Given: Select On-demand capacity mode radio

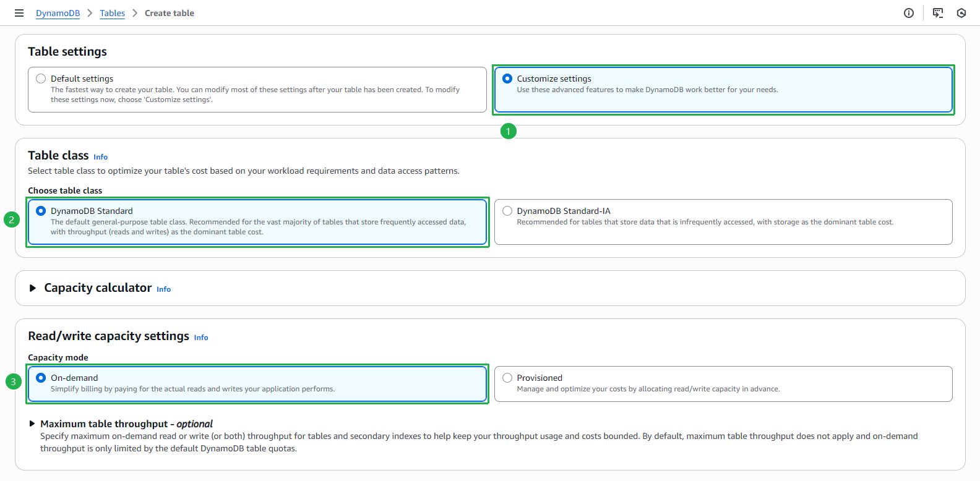Looking at the screenshot, I should [41, 378].
